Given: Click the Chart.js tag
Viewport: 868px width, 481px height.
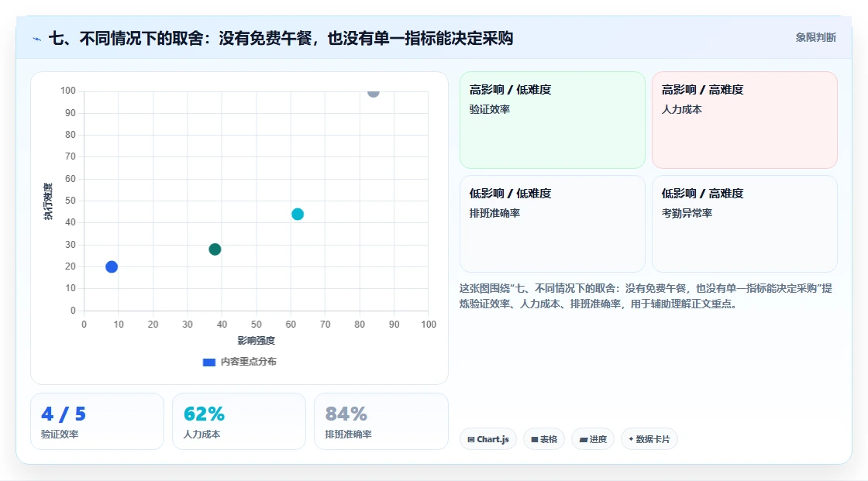Looking at the screenshot, I should click(x=487, y=439).
